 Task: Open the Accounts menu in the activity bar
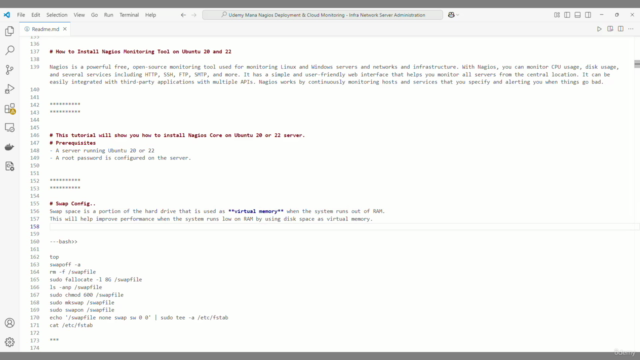click(x=9, y=323)
